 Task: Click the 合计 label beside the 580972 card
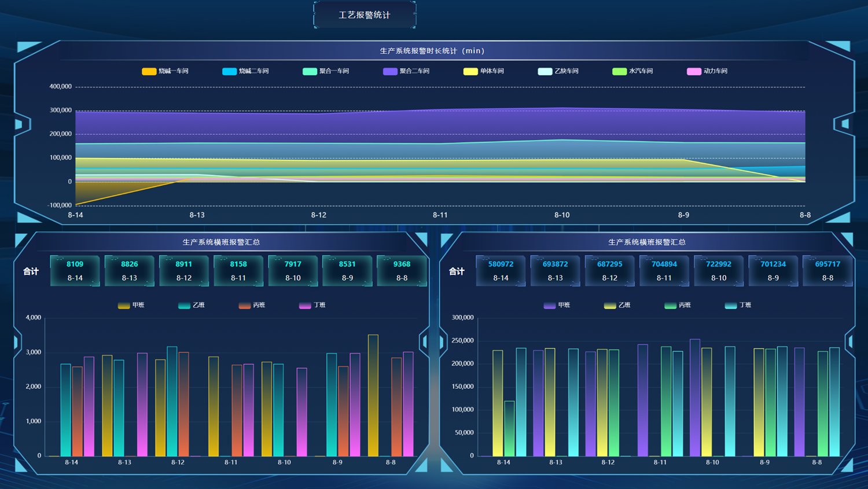pyautogui.click(x=457, y=271)
